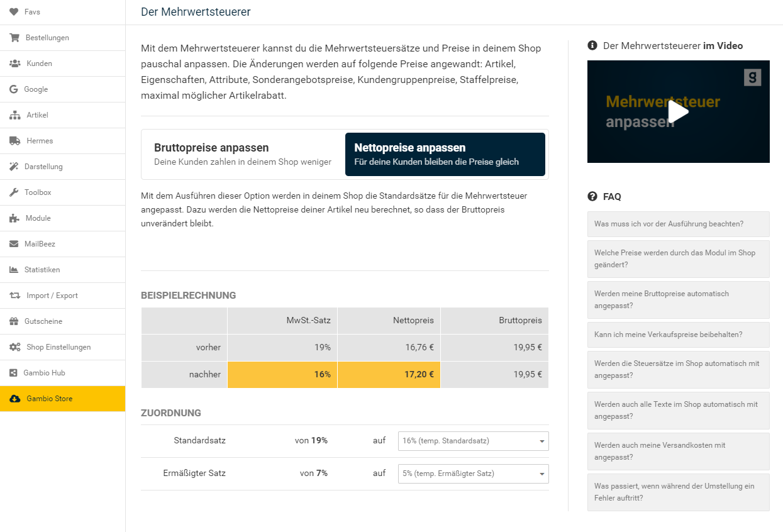Open the Gambio Store menu item
783x532 pixels.
[x=49, y=399]
